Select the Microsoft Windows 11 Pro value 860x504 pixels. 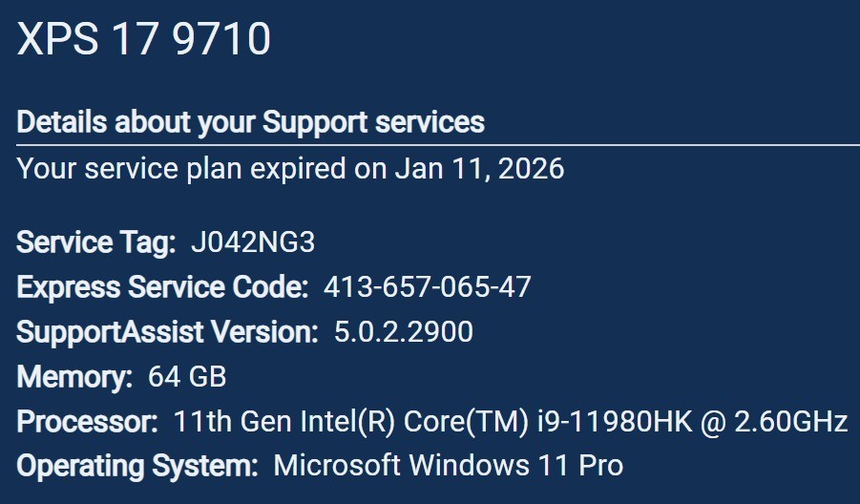(448, 466)
